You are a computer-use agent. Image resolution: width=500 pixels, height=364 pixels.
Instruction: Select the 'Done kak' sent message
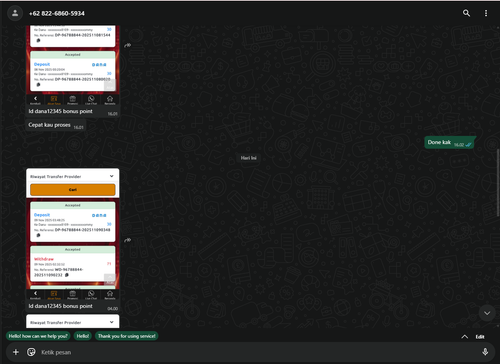449,143
